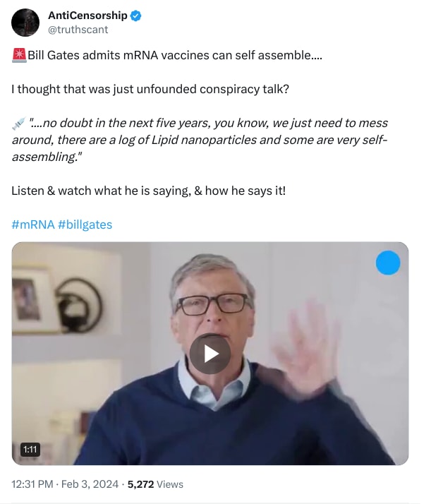This screenshot has width=431, height=504.
Task: Open the 12:31 PM timestamp link
Action: (x=32, y=484)
